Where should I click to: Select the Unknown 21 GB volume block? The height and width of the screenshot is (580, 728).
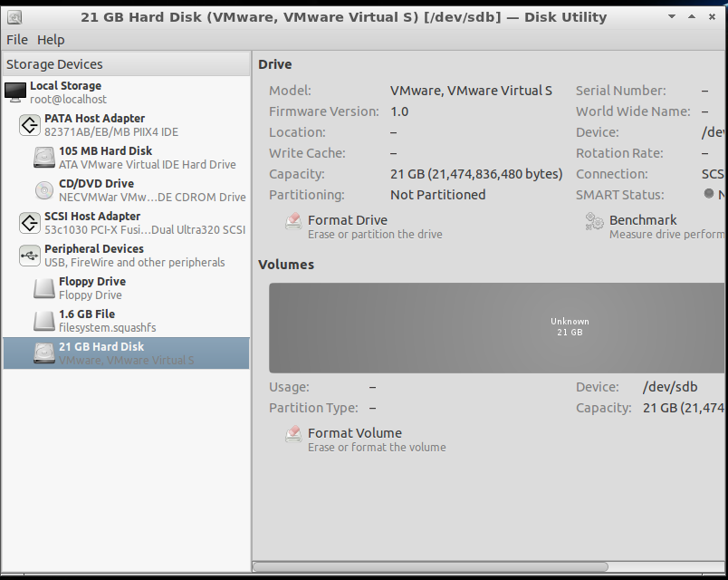tap(497, 328)
